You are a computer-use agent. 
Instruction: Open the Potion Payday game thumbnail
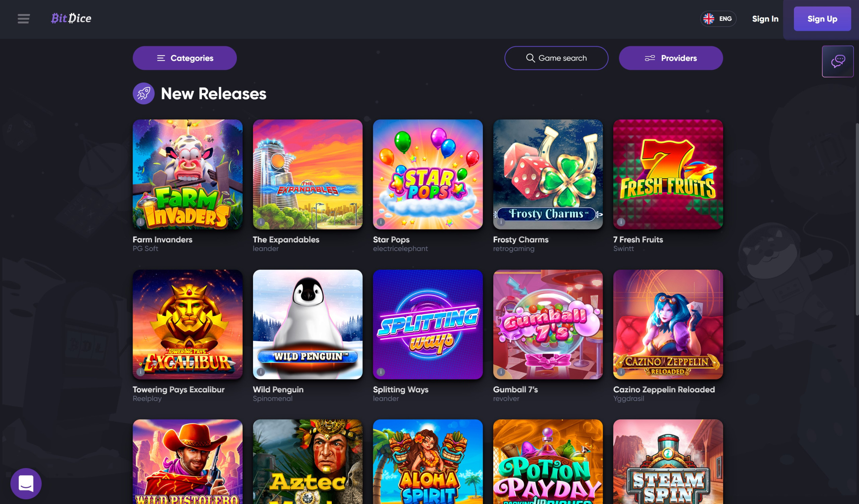tap(548, 462)
